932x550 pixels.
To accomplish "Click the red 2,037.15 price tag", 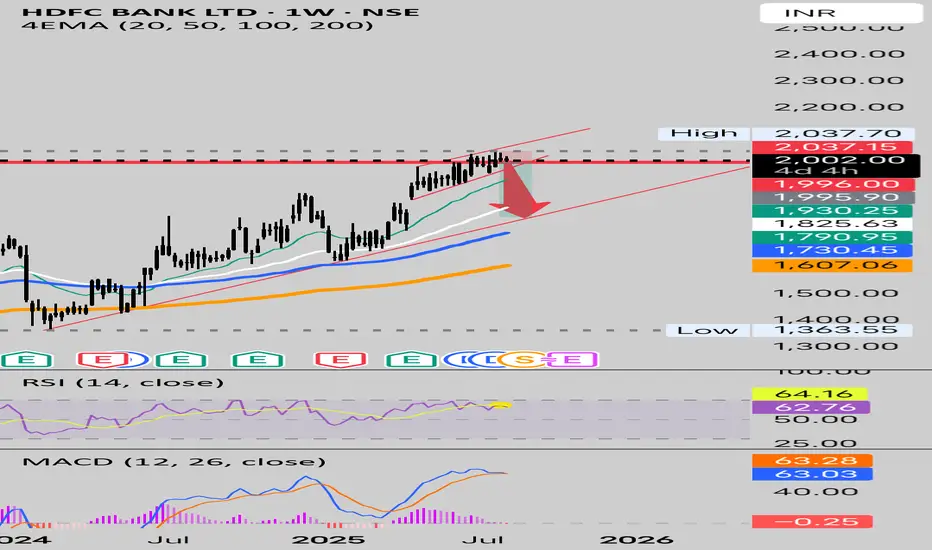I will 832,147.
